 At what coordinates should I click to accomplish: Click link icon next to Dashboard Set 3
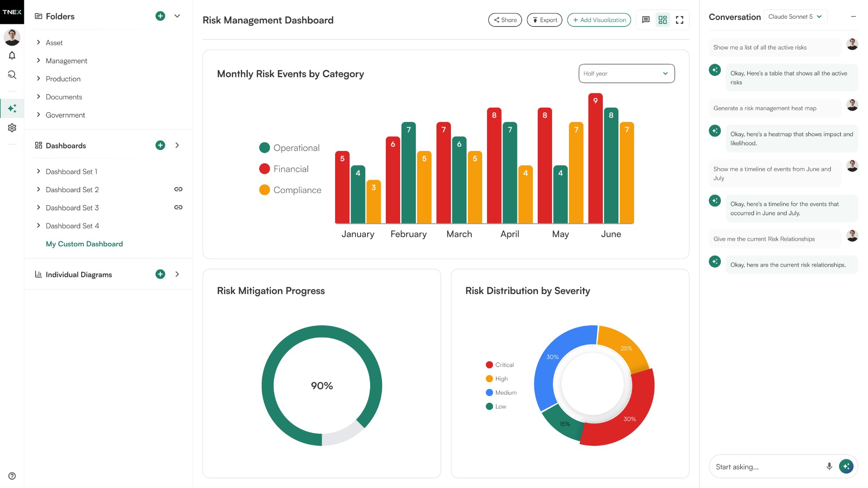coord(178,207)
